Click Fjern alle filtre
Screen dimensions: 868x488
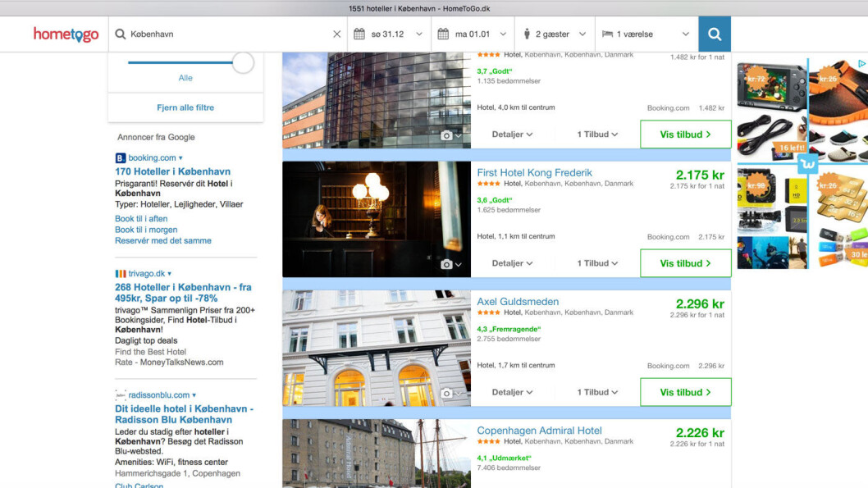coord(185,108)
